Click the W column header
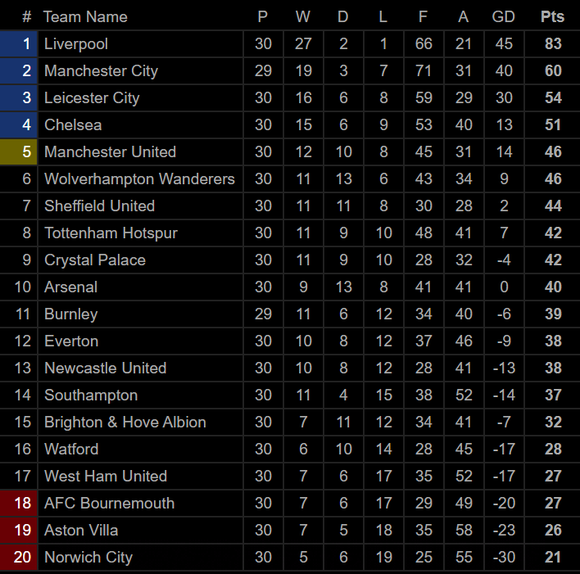 [303, 17]
